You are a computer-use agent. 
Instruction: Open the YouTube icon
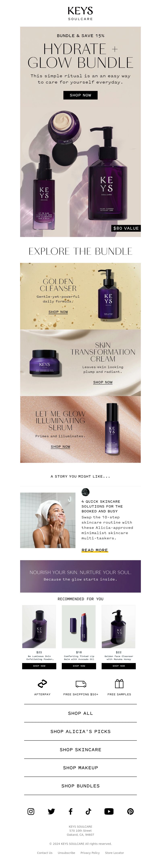tap(109, 811)
